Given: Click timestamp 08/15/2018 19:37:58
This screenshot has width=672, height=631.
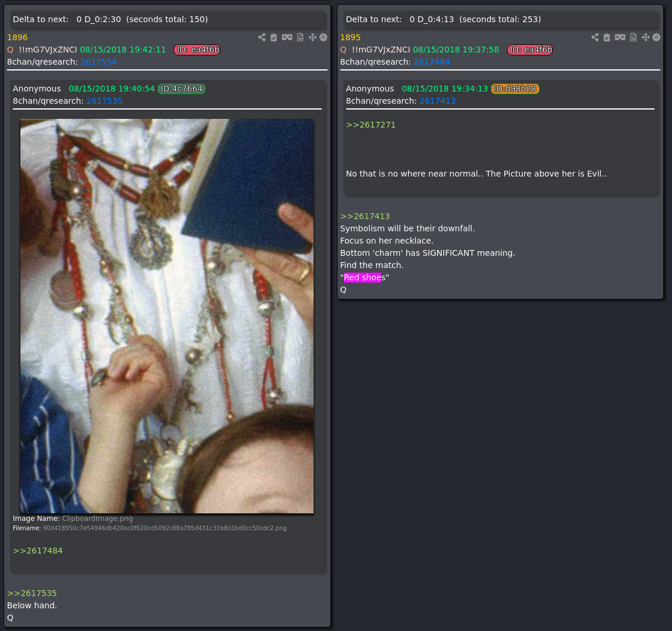Looking at the screenshot, I should (456, 50).
